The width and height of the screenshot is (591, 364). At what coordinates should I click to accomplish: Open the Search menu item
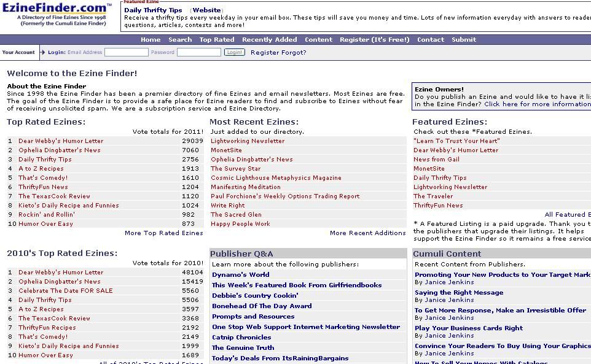point(180,39)
